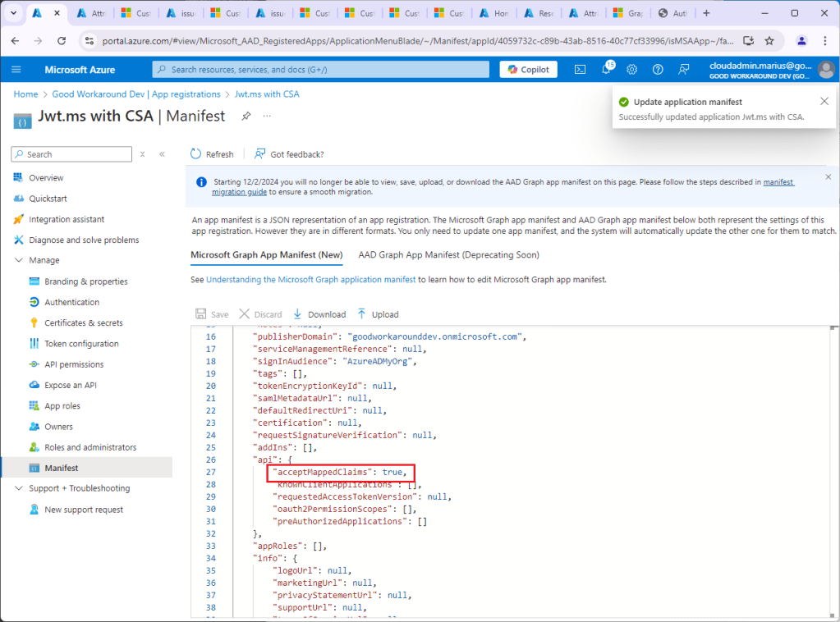Dismiss the Update application manifest notification
This screenshot has width=840, height=622.
[824, 102]
